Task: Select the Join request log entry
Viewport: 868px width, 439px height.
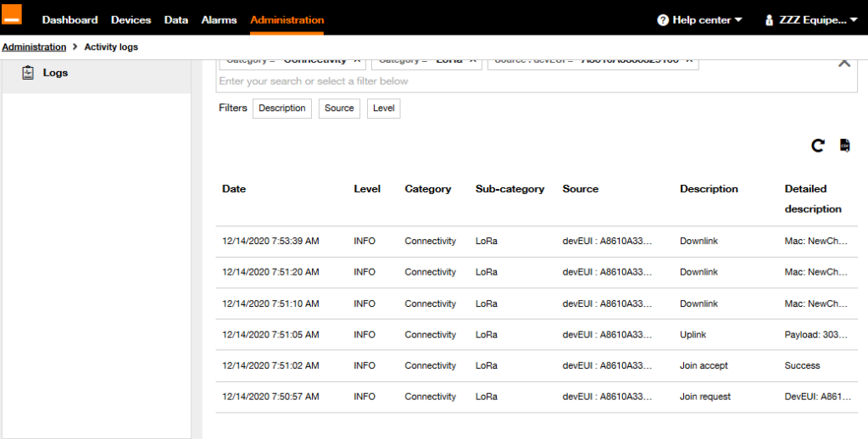Action: pos(536,397)
